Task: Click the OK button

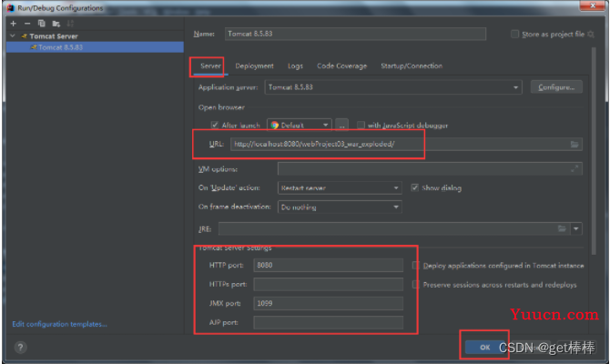Action: pos(484,348)
